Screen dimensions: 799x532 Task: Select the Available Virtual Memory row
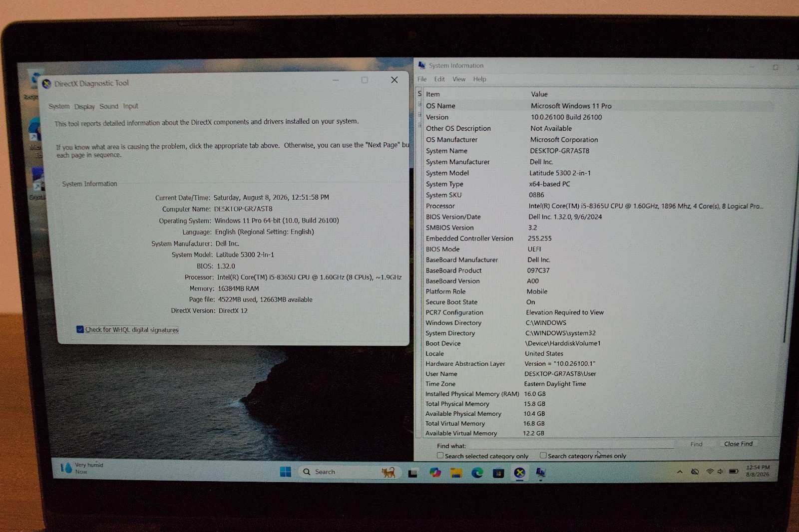(x=599, y=433)
